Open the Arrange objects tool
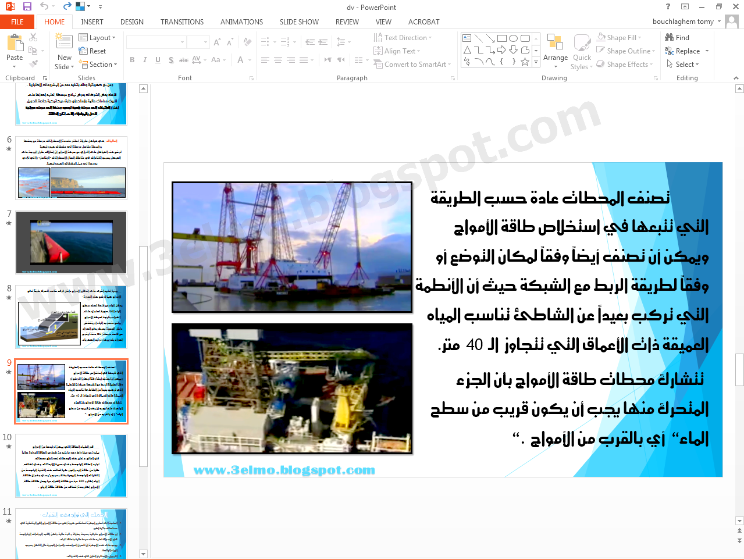 tap(556, 51)
